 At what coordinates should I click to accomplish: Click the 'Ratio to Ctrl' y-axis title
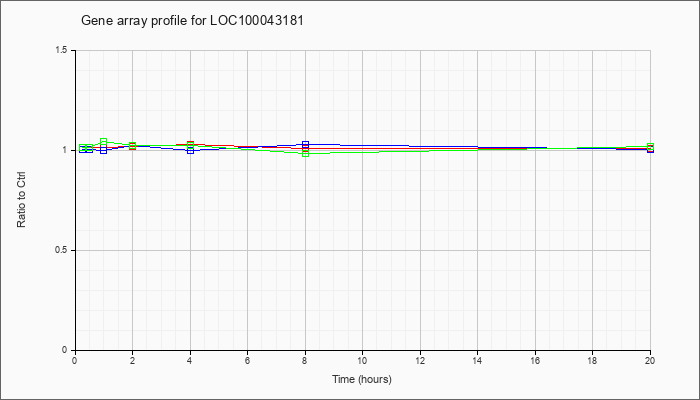tap(21, 202)
